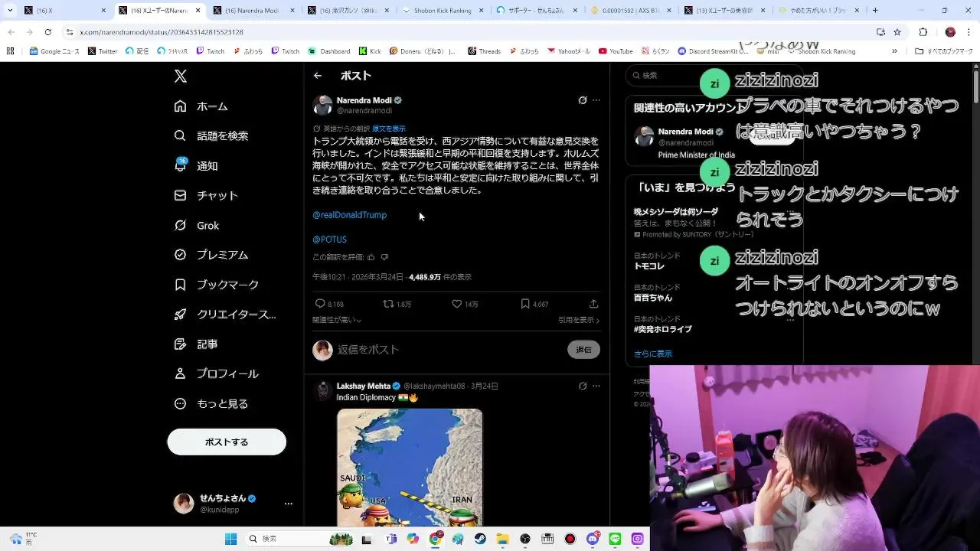Expand もっと見る more options
This screenshot has width=980, height=551.
point(211,404)
